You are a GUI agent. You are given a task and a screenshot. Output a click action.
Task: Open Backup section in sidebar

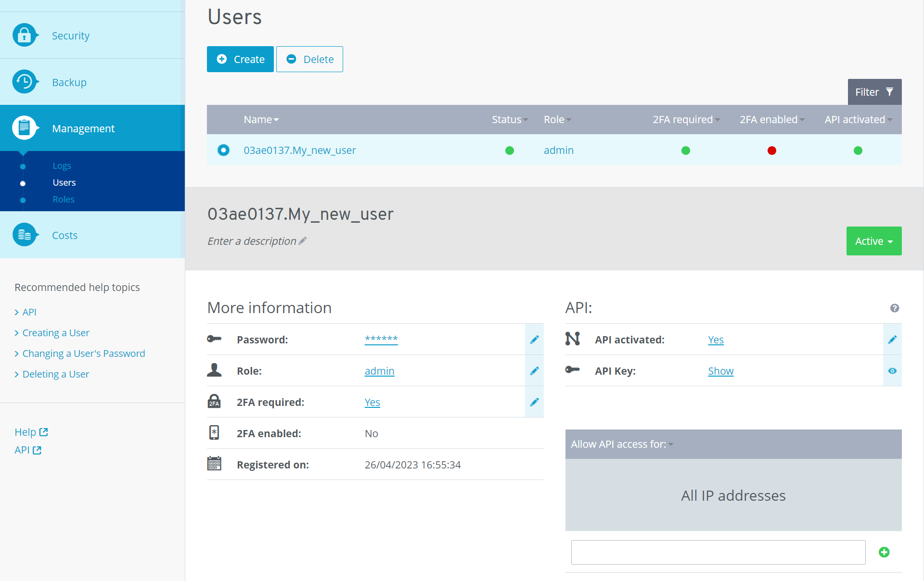tap(69, 82)
